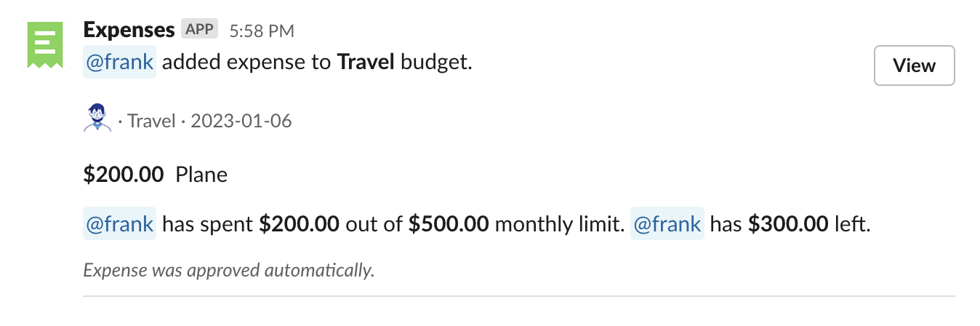980x326 pixels.
Task: Open the Expenses app name
Action: [129, 30]
